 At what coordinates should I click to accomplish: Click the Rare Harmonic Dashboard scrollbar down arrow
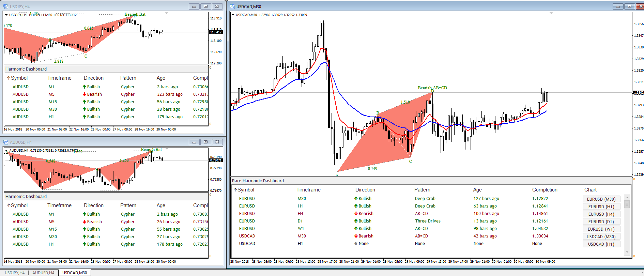[x=627, y=252]
